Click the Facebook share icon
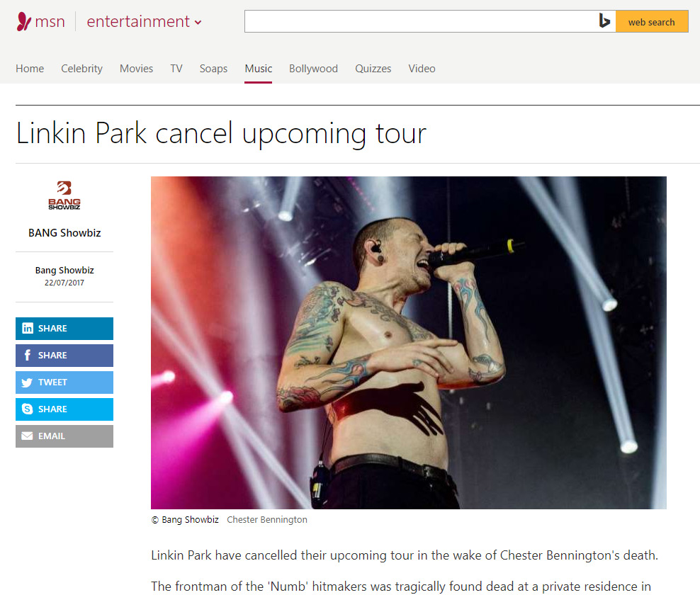This screenshot has width=700, height=595. [27, 356]
